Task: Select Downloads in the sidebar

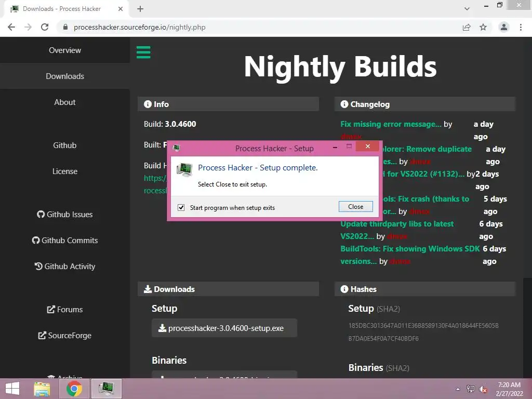Action: point(65,76)
